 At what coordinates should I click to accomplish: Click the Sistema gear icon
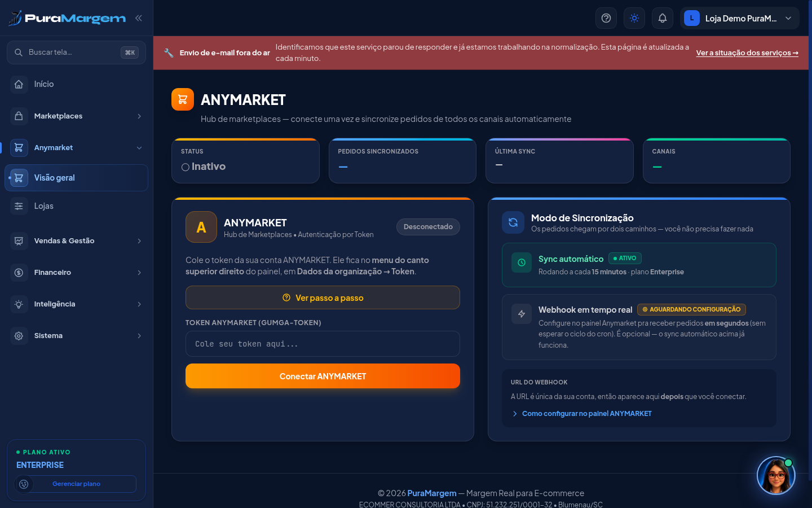click(19, 336)
